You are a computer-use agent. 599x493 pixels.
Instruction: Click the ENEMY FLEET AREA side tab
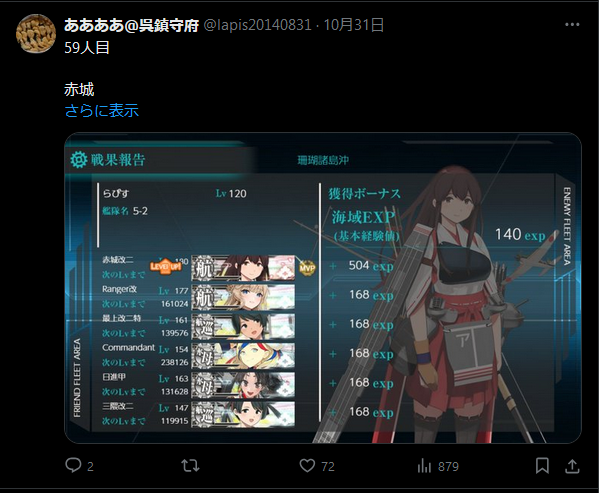[x=567, y=226]
